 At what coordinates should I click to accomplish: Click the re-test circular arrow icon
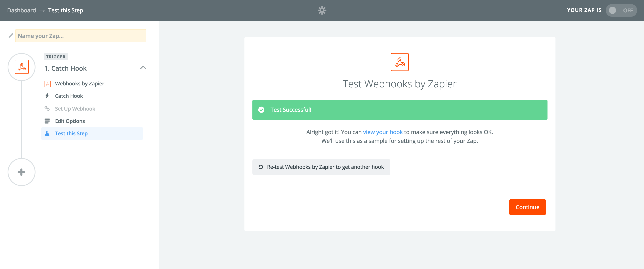[x=261, y=167]
